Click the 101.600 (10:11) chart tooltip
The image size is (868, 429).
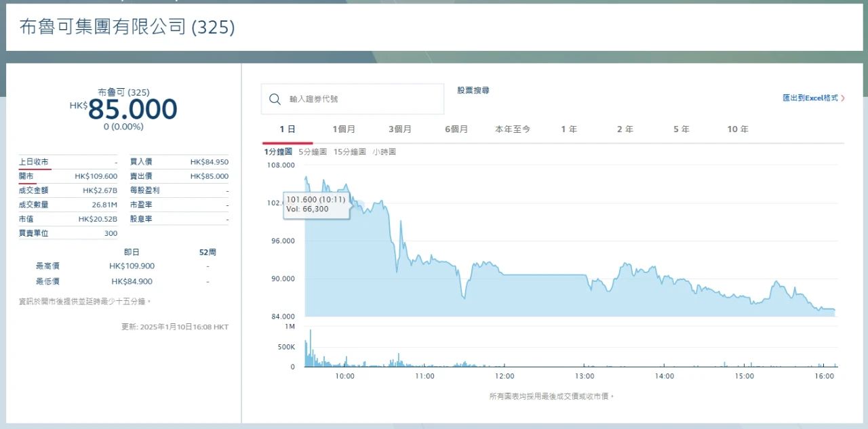click(x=317, y=204)
